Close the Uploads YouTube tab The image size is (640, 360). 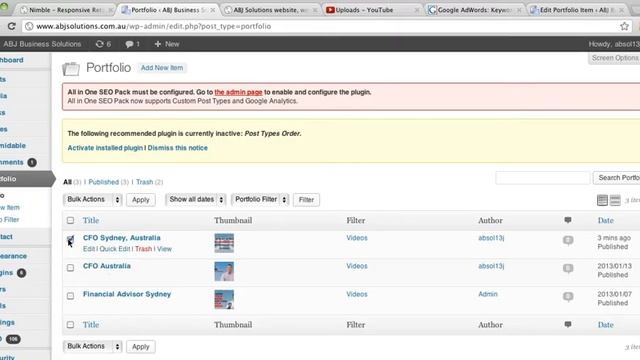417,10
